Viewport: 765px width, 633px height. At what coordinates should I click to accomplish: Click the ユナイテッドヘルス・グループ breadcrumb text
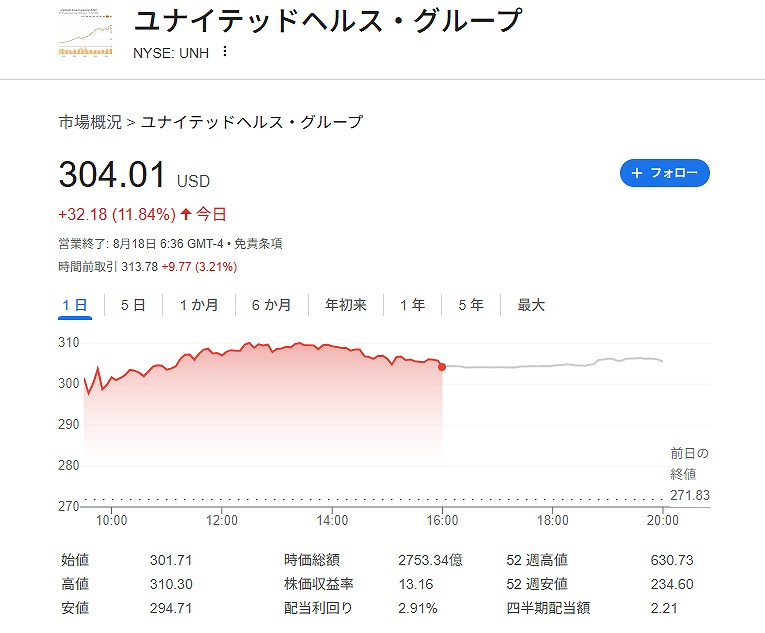[x=252, y=122]
